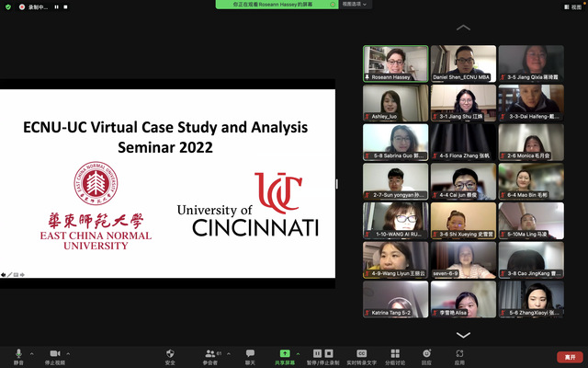The width and height of the screenshot is (588, 368).
Task: Click the pen tool icon on the slide
Action: click(x=10, y=275)
